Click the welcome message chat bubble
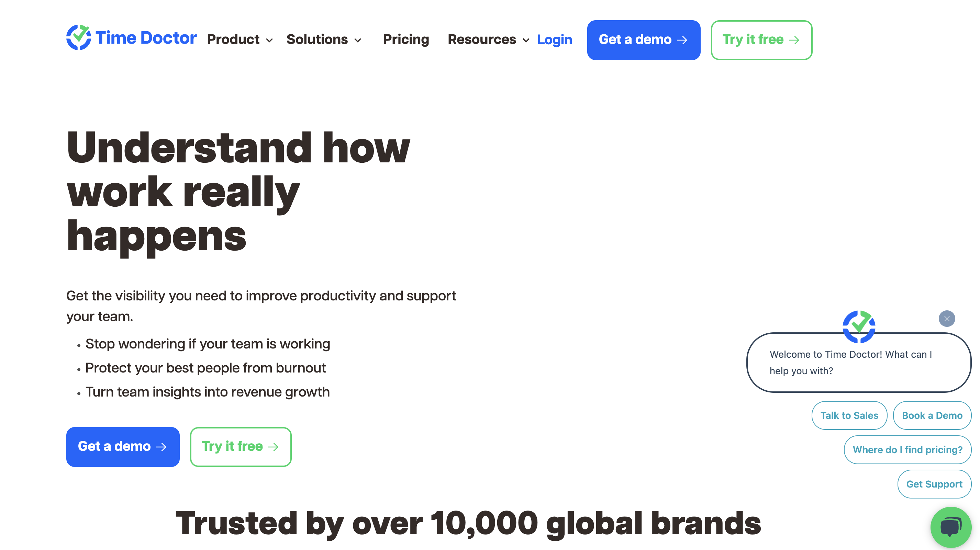 coord(851,363)
